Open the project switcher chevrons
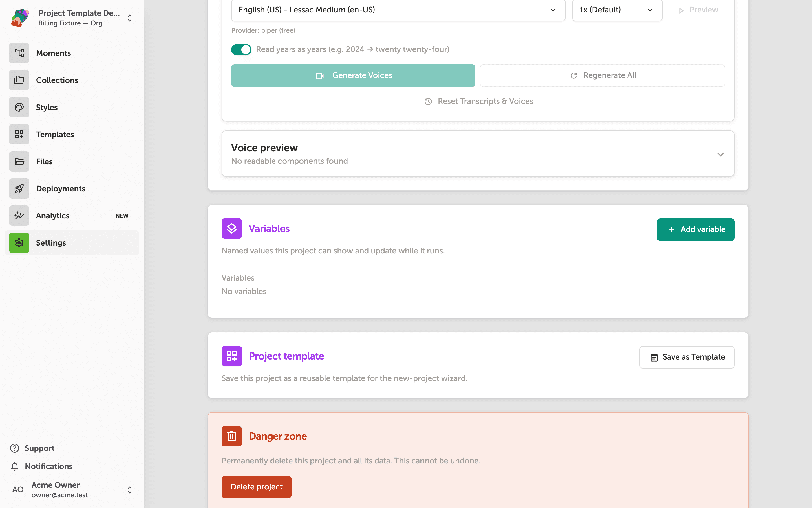The height and width of the screenshot is (508, 812). [x=129, y=18]
